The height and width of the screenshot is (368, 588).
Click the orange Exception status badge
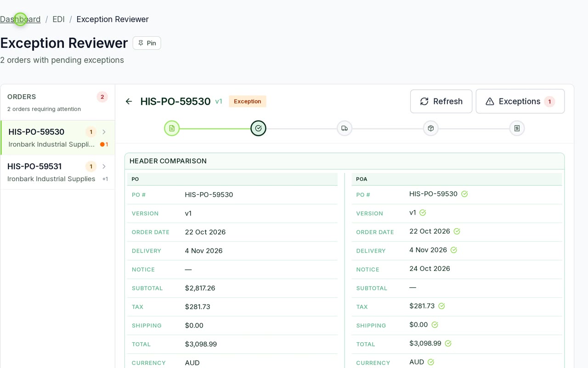pos(248,101)
